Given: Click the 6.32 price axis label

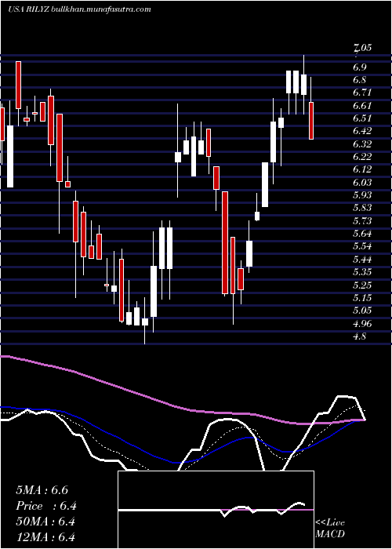Looking at the screenshot, I should click(361, 144).
